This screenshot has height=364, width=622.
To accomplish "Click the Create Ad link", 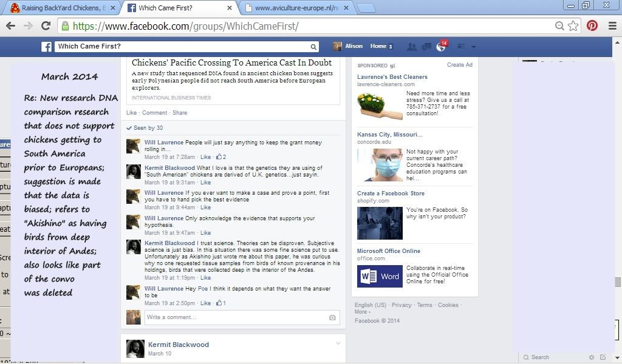I will coord(459,65).
